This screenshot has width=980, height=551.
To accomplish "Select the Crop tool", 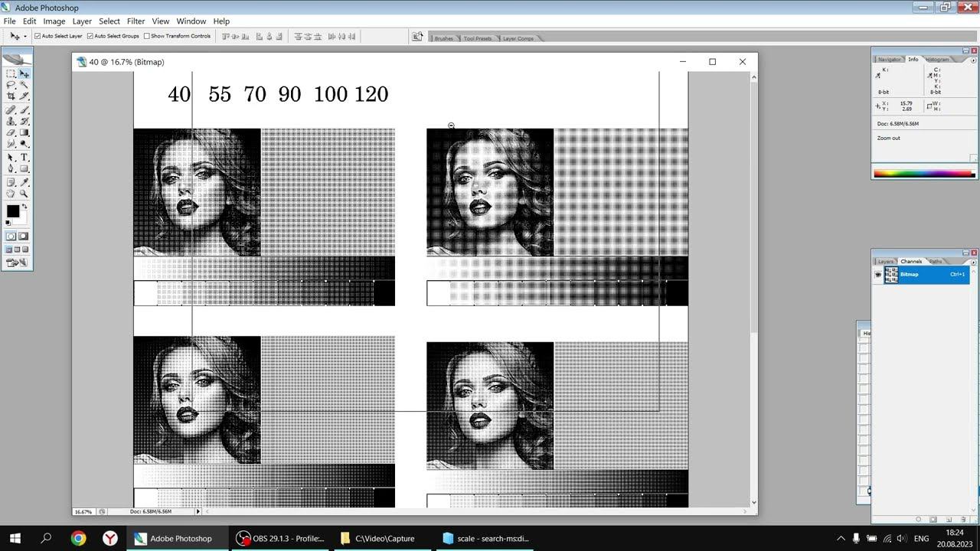I will tap(11, 95).
